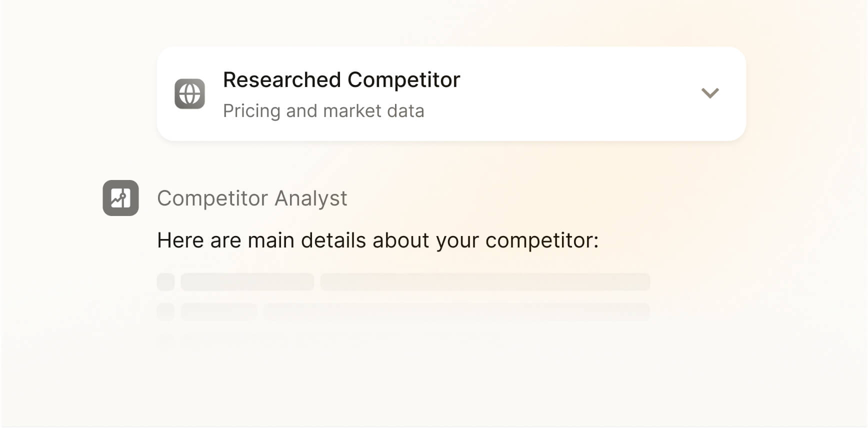The width and height of the screenshot is (868, 429).
Task: Click blank card space left of the chevron
Action: pyautogui.click(x=575, y=94)
